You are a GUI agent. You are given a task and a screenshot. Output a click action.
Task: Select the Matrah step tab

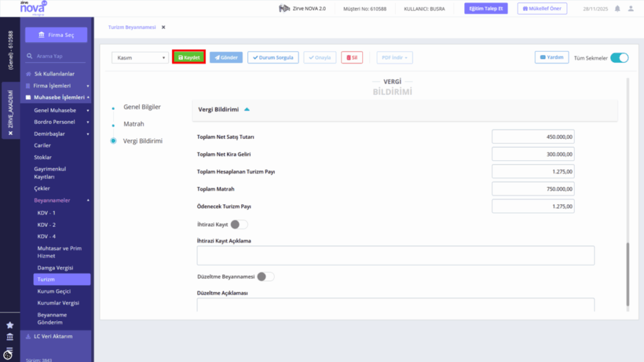coord(134,124)
